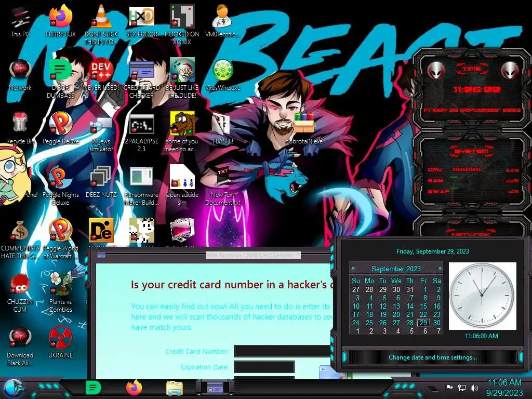Select the beaver icon some of you need to ac...
This screenshot has height=399, width=532.
click(x=182, y=132)
